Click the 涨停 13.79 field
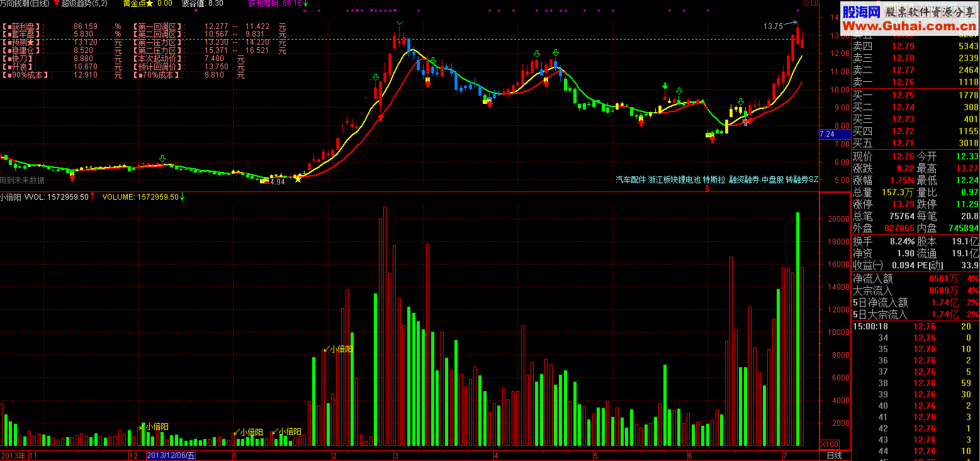The width and height of the screenshot is (980, 461). click(884, 204)
